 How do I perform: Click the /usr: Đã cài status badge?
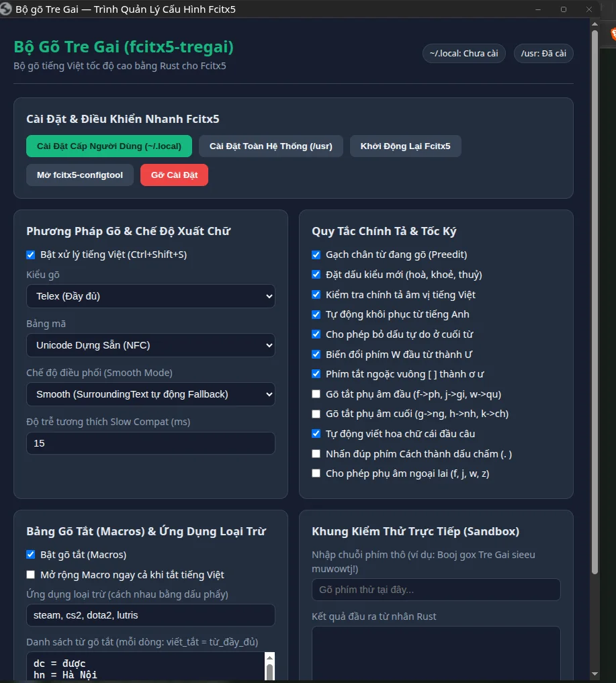(x=543, y=54)
